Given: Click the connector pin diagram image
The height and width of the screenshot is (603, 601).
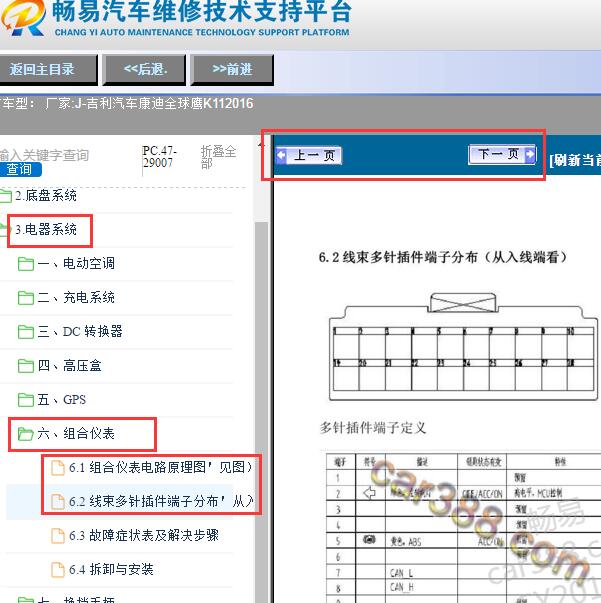Looking at the screenshot, I should (x=463, y=347).
